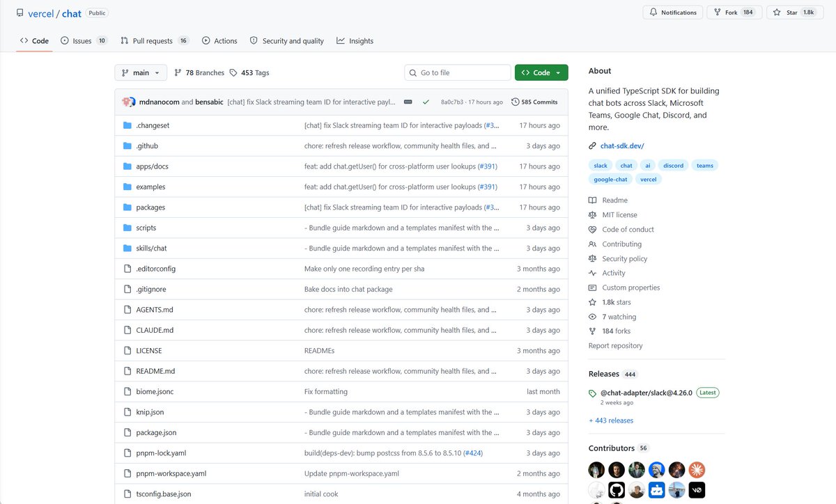Open the .changeset folder icon
The height and width of the screenshot is (504, 836).
tap(127, 125)
